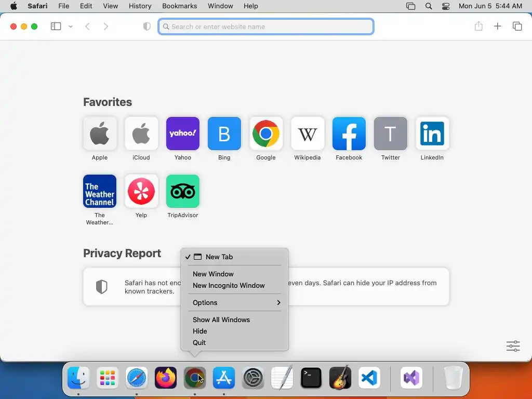Open the Safari app menu
Image resolution: width=532 pixels, height=399 pixels.
click(x=37, y=6)
